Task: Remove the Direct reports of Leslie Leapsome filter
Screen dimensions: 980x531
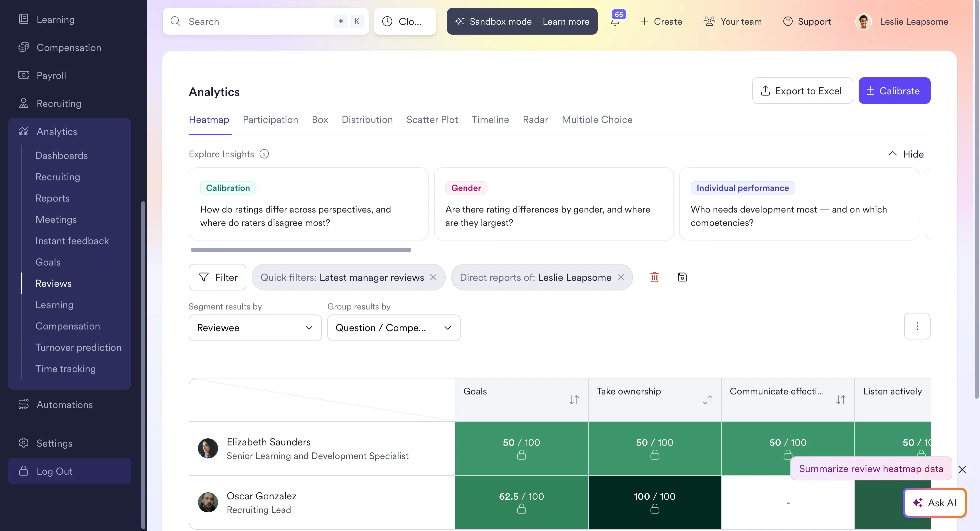Action: click(x=621, y=277)
